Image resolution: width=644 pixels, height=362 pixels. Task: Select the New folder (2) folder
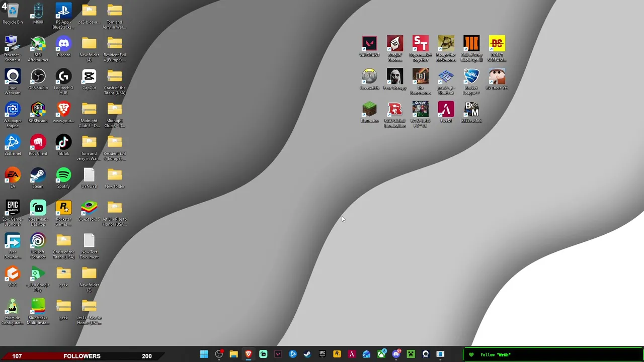click(89, 279)
